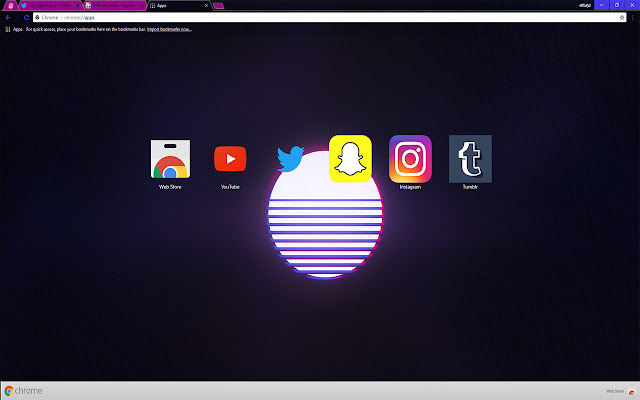Launch the Snapchat ghost app
Image resolution: width=640 pixels, height=400 pixels.
[350, 159]
